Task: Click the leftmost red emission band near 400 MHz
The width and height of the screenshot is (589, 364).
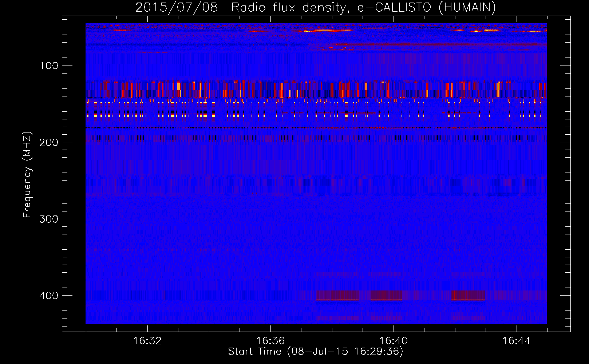Action: click(x=337, y=295)
